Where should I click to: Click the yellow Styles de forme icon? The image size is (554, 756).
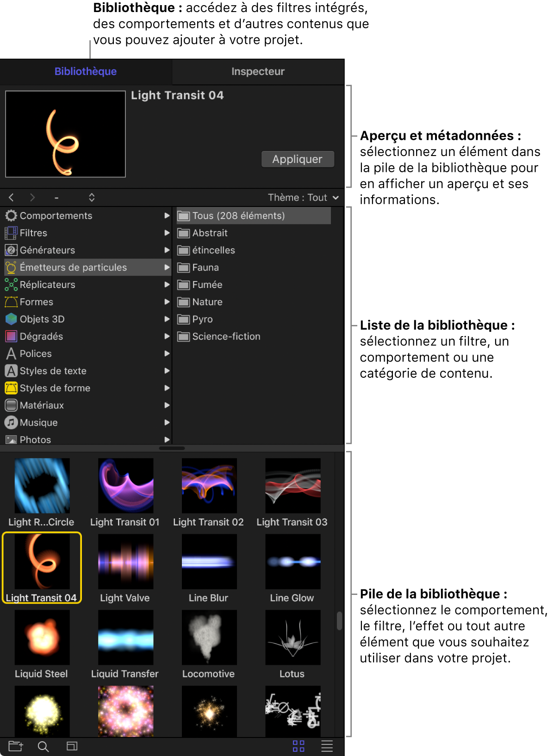coord(11,388)
